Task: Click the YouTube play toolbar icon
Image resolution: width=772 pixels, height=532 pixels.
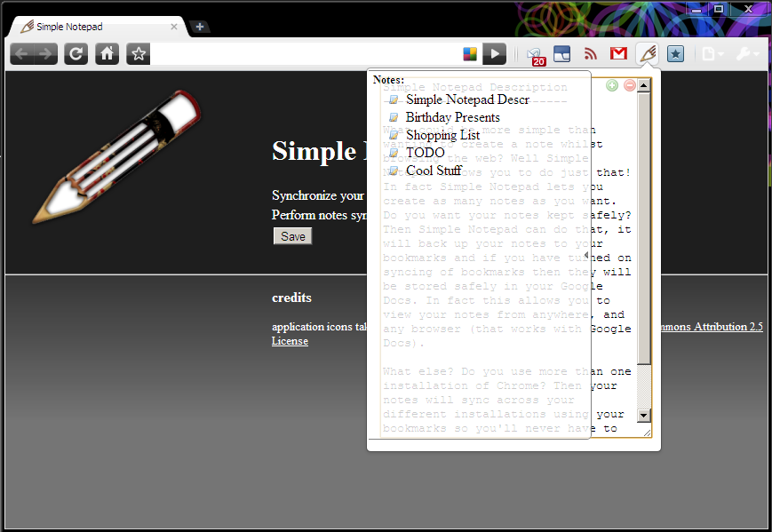Action: coord(494,53)
